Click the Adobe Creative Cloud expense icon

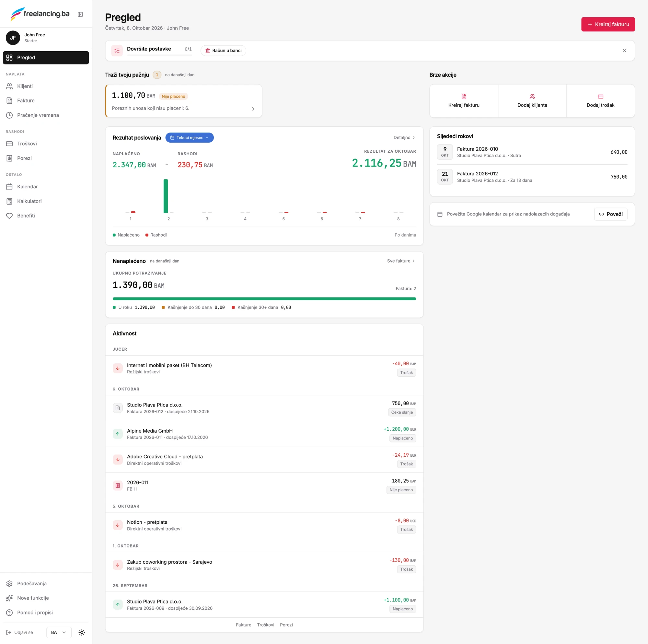(118, 460)
